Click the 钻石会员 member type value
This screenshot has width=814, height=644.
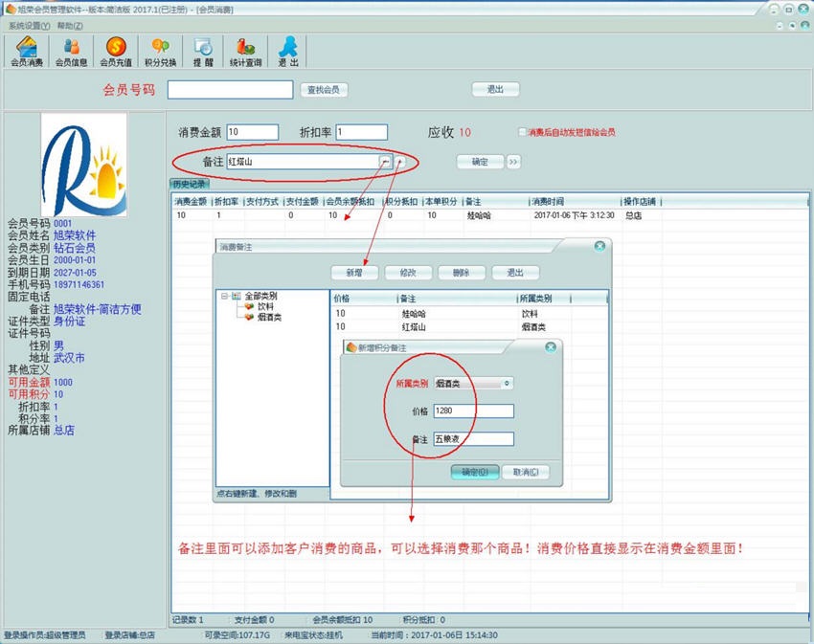[x=75, y=248]
